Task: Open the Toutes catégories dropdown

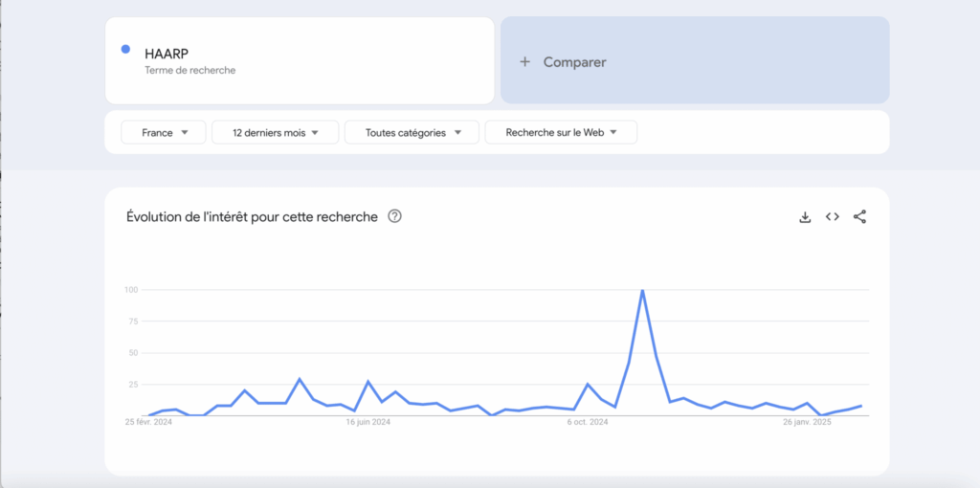Action: (x=411, y=133)
